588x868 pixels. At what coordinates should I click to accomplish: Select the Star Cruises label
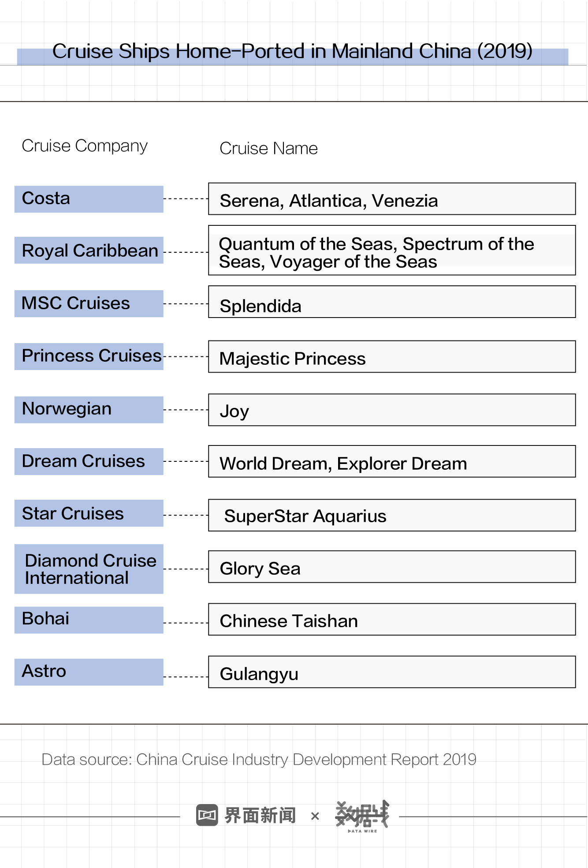point(89,513)
